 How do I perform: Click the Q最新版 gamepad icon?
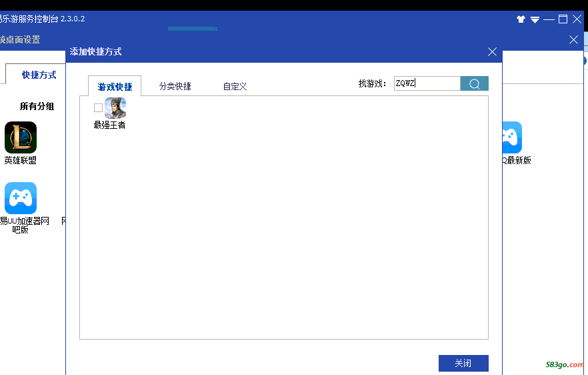tap(511, 137)
